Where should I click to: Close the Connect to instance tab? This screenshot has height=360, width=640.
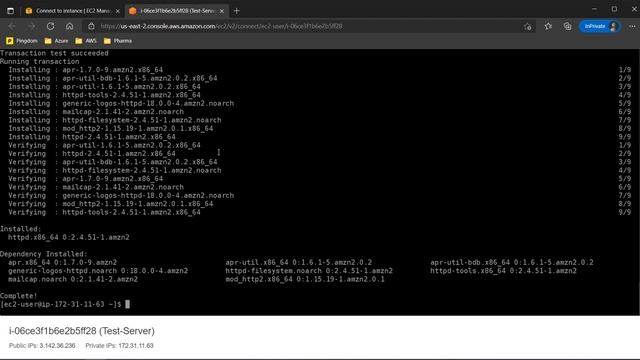(x=118, y=11)
